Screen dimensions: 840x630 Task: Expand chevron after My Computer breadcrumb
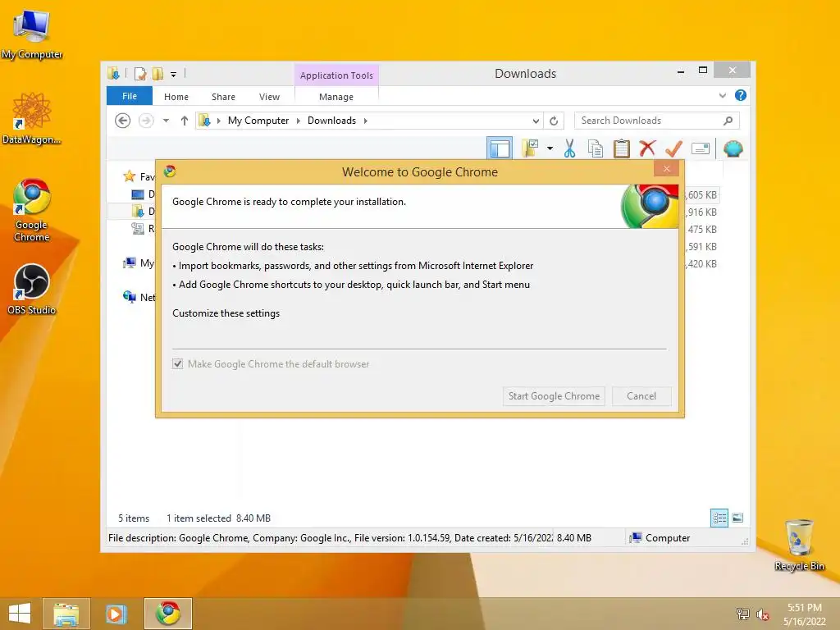point(299,121)
